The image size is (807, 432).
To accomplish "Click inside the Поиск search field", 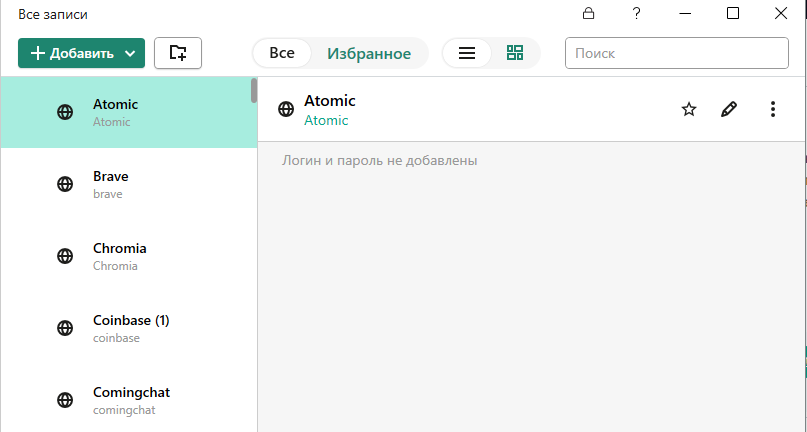I will [x=676, y=53].
